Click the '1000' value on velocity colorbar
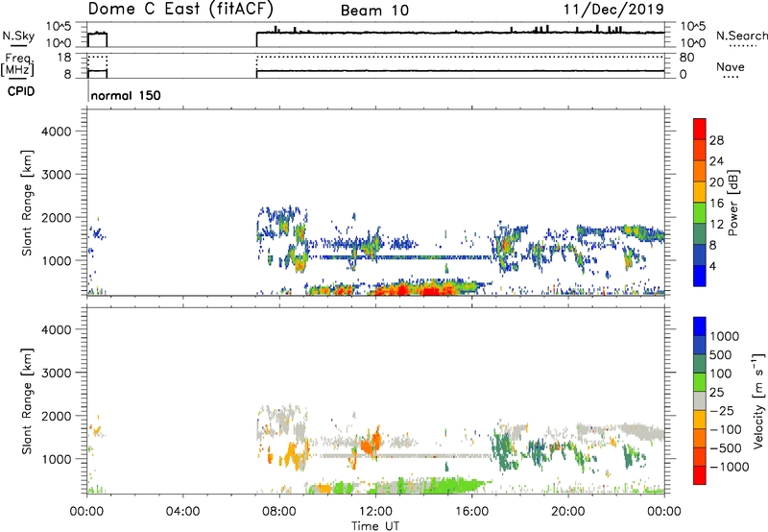Viewport: 768px width, 532px height. 725,336
